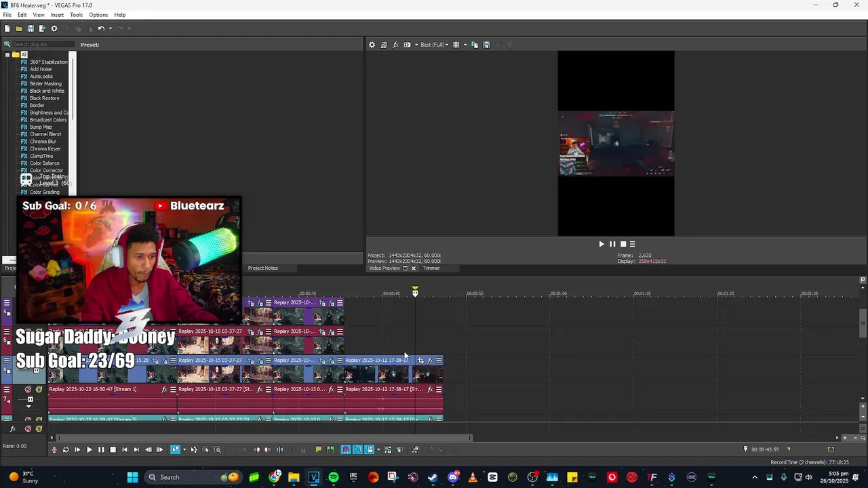Click the Rate 0.00 slider label
Viewport: 868px width, 488px height.
click(14, 446)
